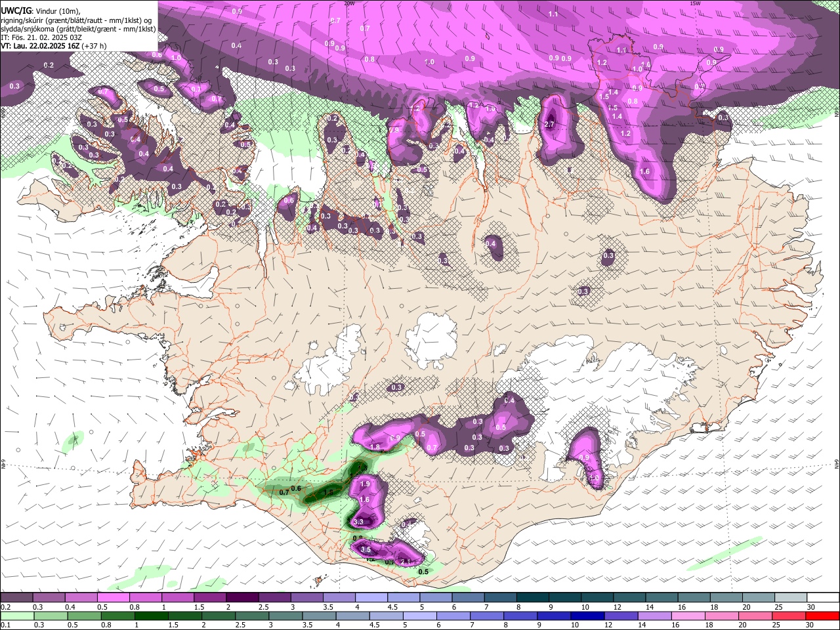Click the 'rigning/skúrir' legend description line
Image resolution: width=840 pixels, height=630 pixels.
pos(76,20)
